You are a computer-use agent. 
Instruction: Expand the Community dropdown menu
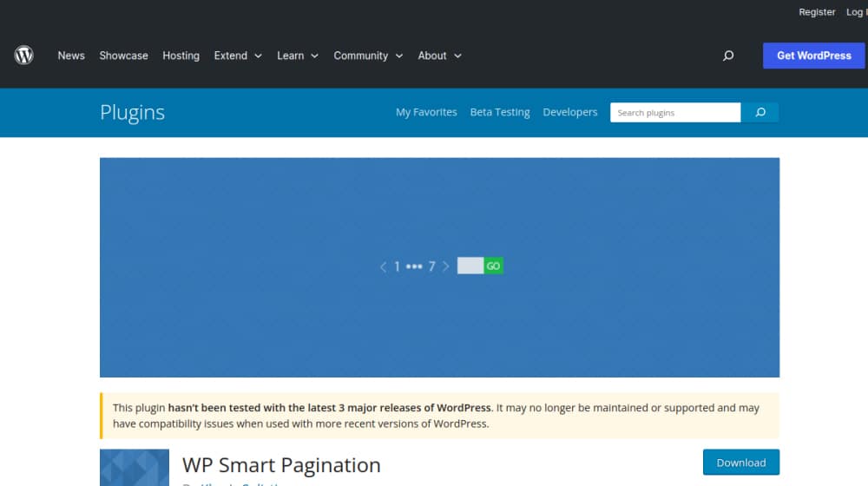368,56
